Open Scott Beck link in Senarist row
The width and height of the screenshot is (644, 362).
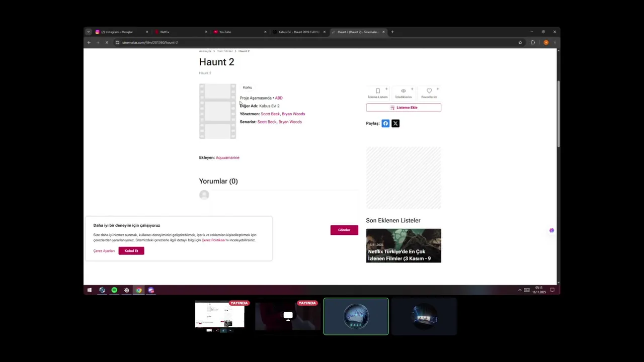(267, 122)
